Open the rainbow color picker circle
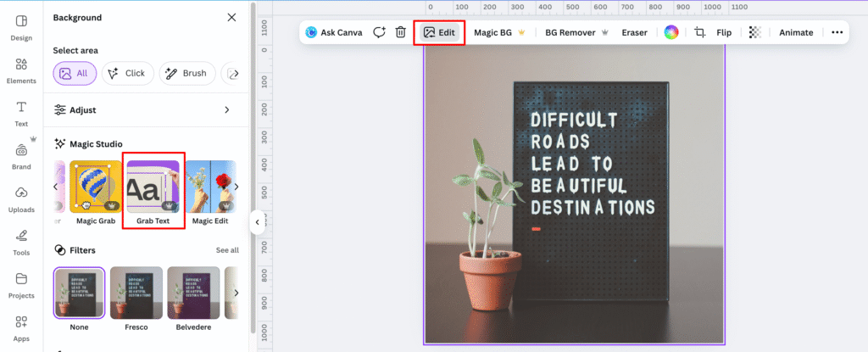Image resolution: width=868 pixels, height=352 pixels. tap(670, 32)
